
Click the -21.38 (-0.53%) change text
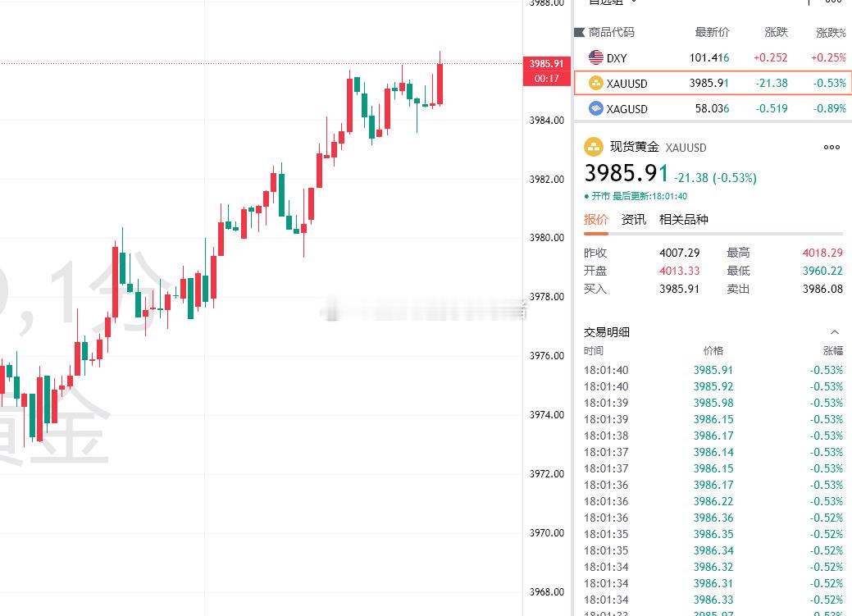pos(715,178)
